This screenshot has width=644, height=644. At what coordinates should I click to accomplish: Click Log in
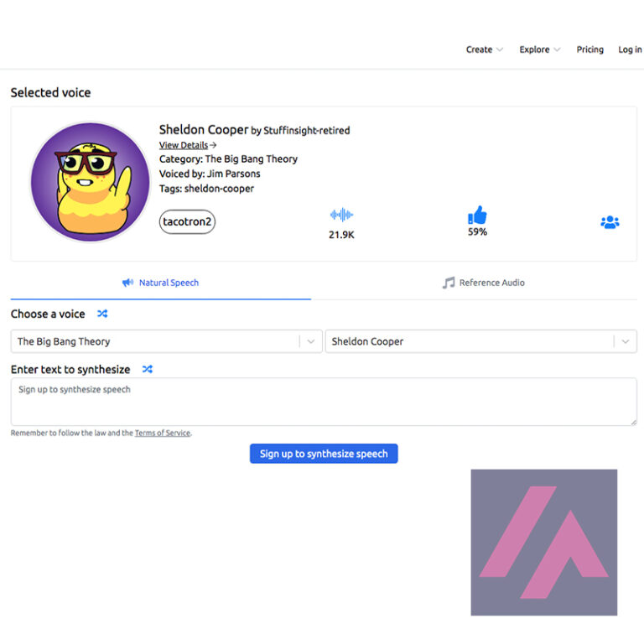(x=630, y=49)
